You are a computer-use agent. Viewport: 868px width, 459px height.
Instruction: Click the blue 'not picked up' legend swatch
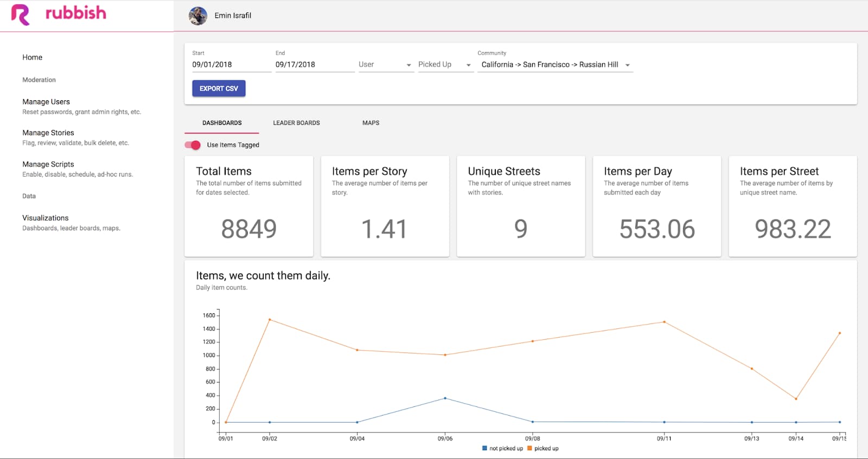click(484, 448)
